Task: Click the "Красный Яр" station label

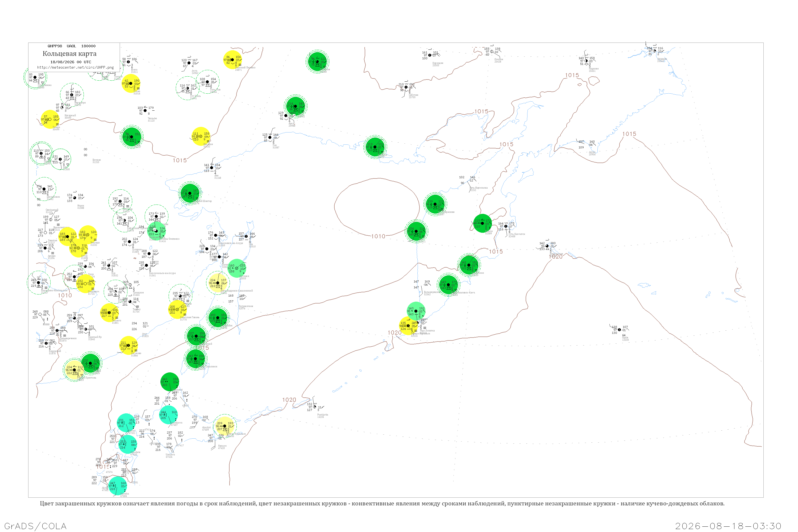Action: (x=95, y=337)
